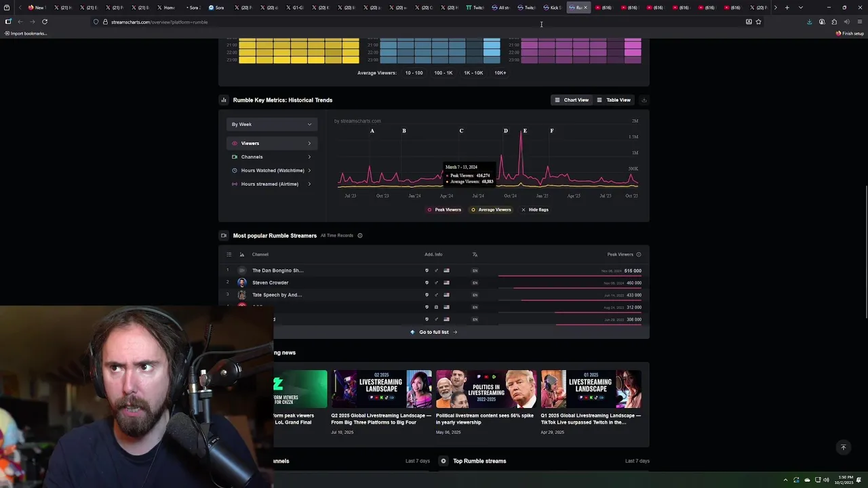Viewport: 868px width, 488px height.
Task: Open The Dan Bongino Sh... channel
Action: (x=278, y=270)
